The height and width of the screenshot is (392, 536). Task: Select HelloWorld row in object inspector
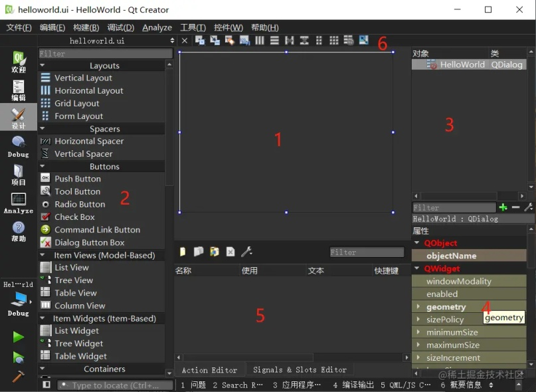[x=469, y=64]
